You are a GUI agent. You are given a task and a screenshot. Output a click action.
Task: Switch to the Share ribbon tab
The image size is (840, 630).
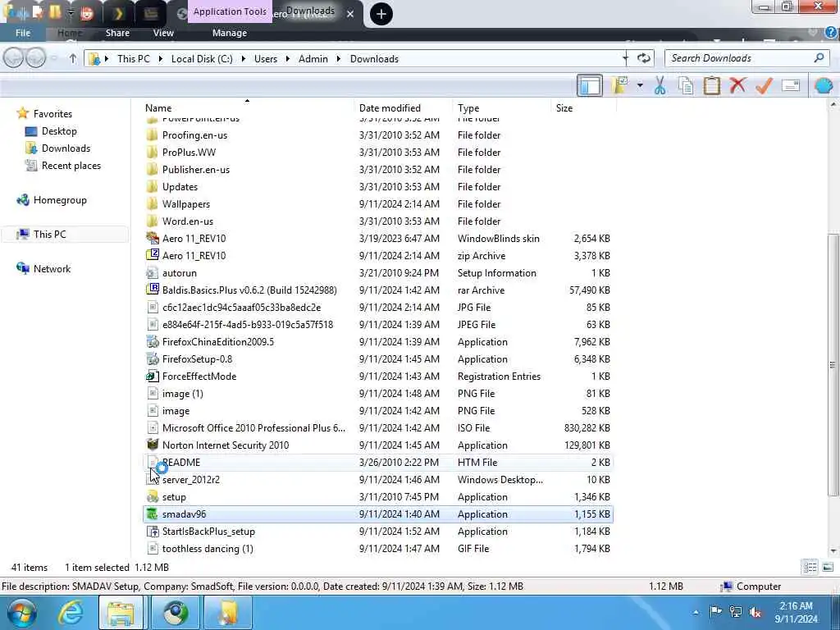point(117,33)
